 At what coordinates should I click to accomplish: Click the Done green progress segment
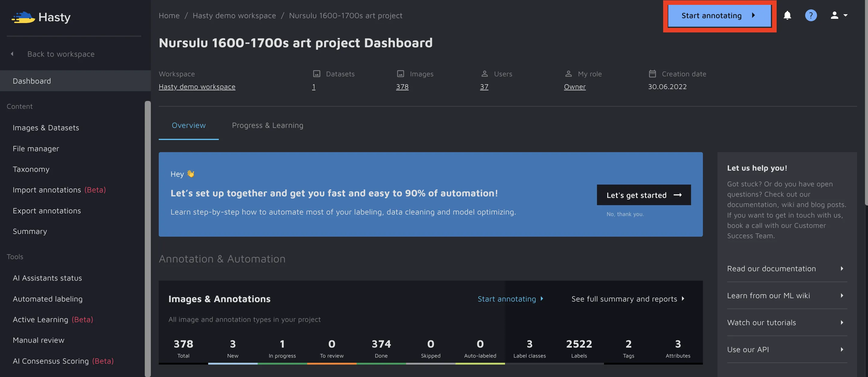[x=381, y=364]
